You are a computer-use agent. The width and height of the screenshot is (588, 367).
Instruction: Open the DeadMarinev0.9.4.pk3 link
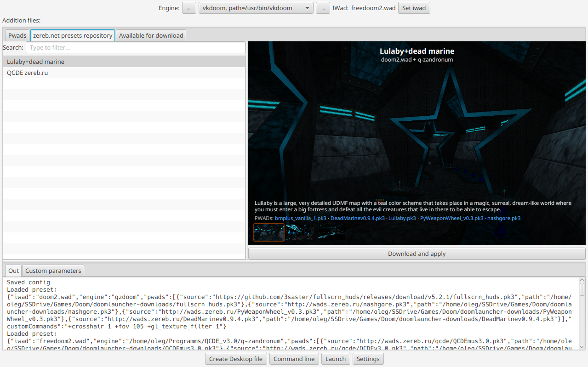[357, 218]
